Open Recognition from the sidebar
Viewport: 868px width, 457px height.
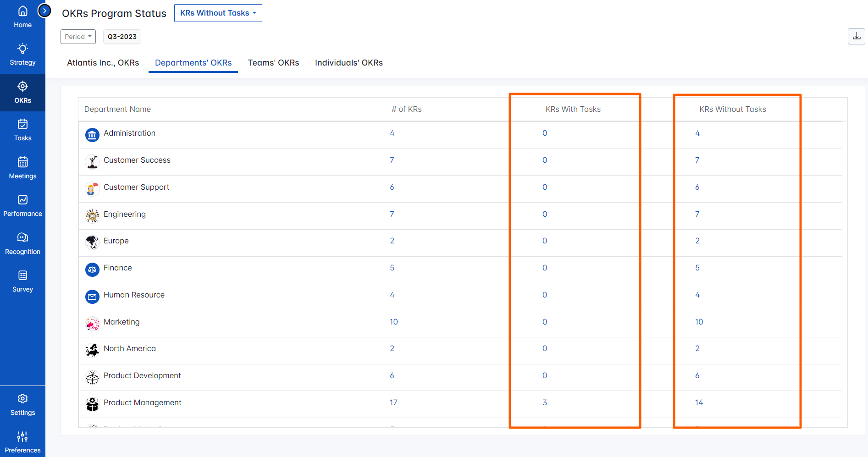click(x=22, y=243)
